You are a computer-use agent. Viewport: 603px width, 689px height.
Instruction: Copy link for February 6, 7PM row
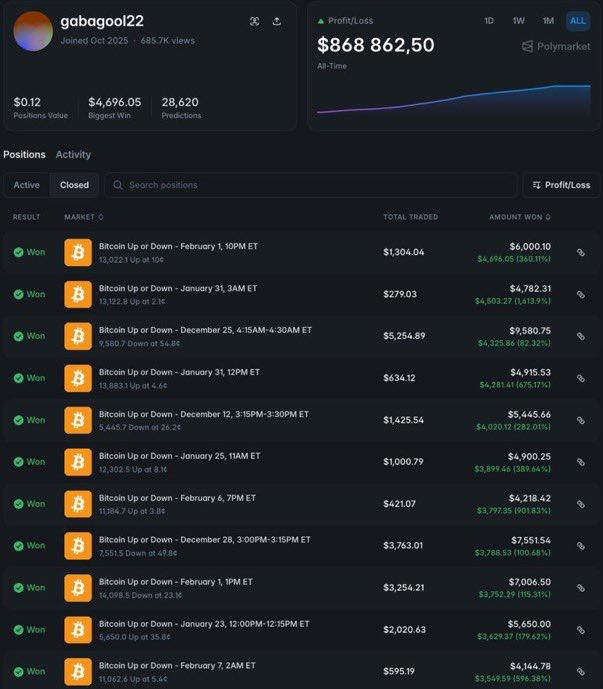point(580,504)
